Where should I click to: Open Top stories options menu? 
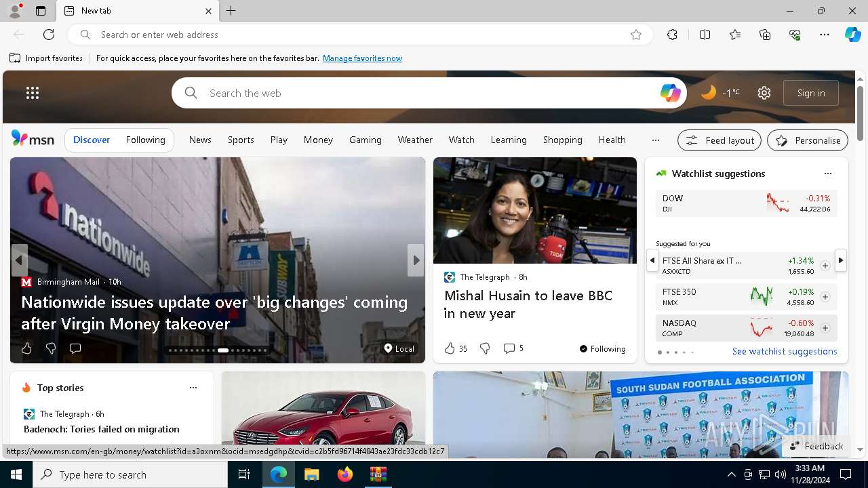193,388
